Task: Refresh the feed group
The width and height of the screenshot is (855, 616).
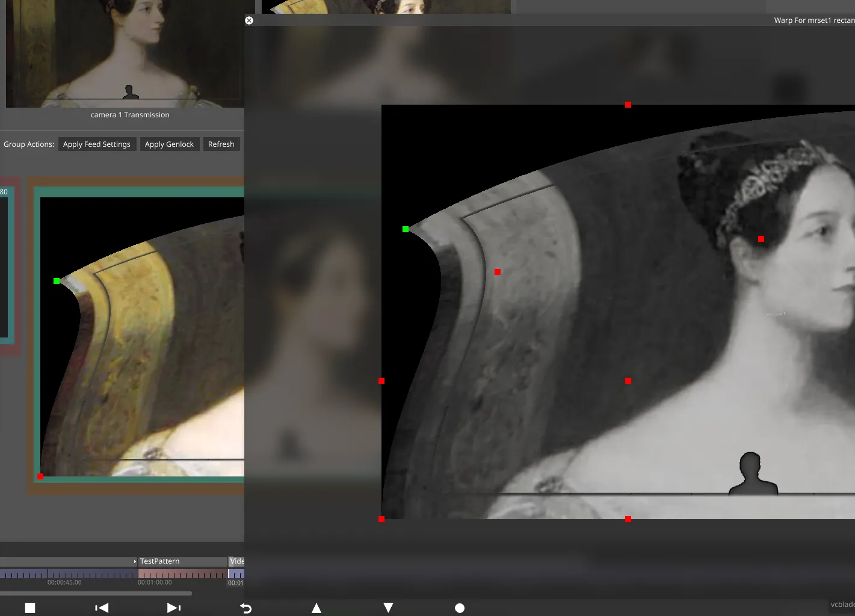Action: click(x=221, y=144)
